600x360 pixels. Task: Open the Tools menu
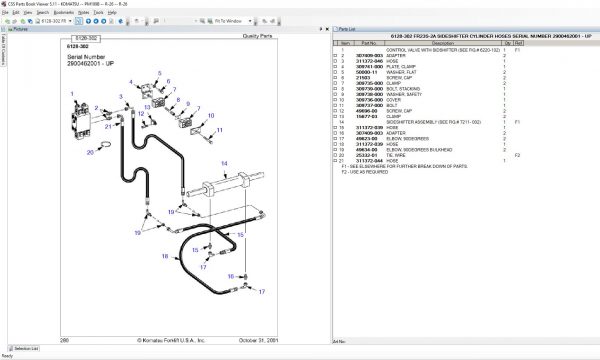[98, 13]
